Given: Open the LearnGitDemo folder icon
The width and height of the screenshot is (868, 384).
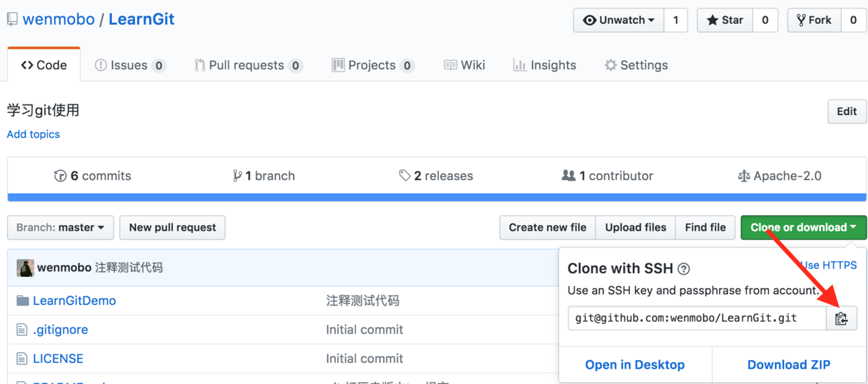Looking at the screenshot, I should [22, 301].
